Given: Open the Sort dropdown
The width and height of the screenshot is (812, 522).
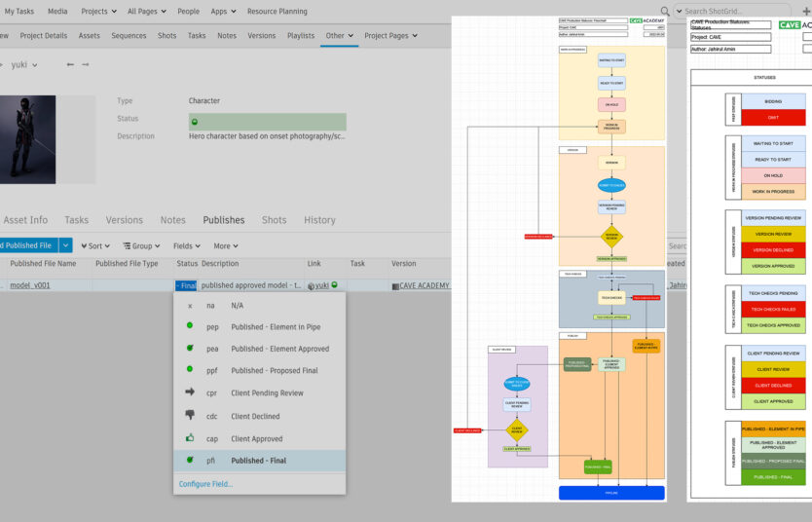Looking at the screenshot, I should pos(95,246).
